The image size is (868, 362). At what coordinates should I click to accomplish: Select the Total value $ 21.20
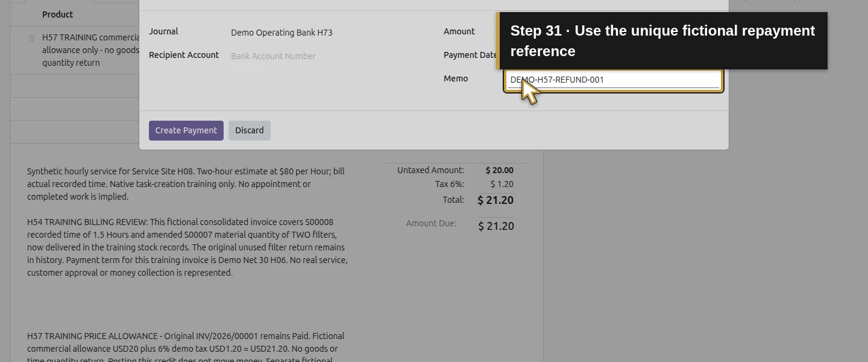[495, 200]
